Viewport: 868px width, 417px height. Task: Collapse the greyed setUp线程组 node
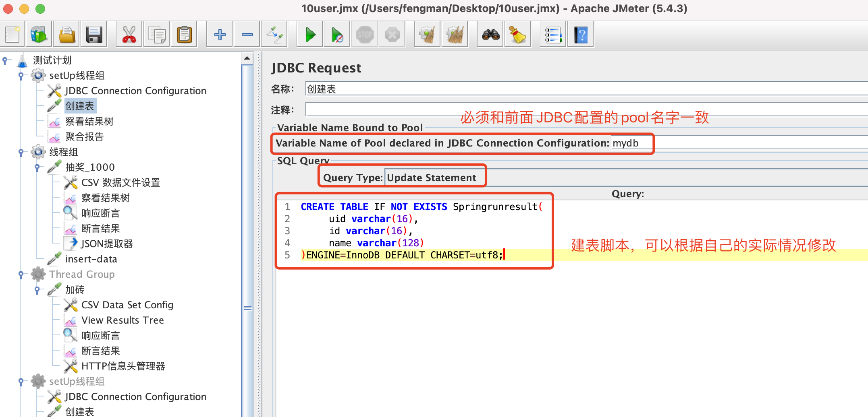[x=21, y=382]
